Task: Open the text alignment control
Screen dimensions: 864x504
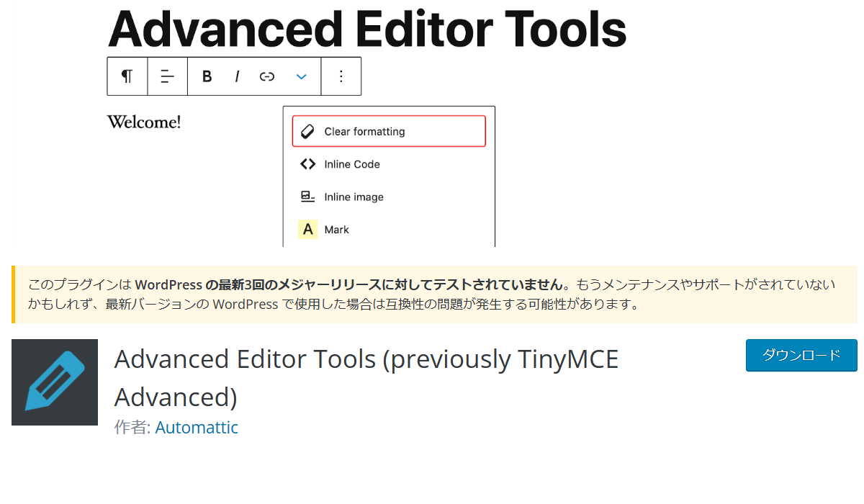Action: click(168, 76)
